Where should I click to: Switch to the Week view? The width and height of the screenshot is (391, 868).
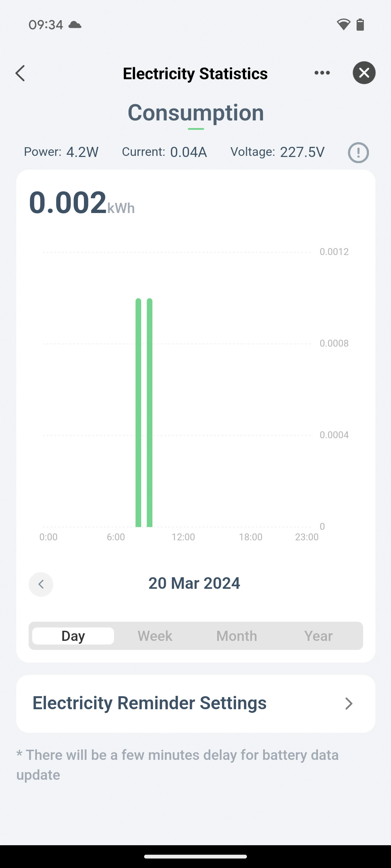point(155,636)
